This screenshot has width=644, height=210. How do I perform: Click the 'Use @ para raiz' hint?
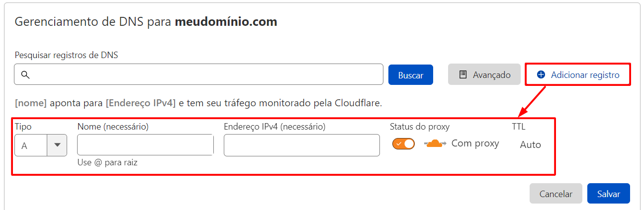[107, 162]
